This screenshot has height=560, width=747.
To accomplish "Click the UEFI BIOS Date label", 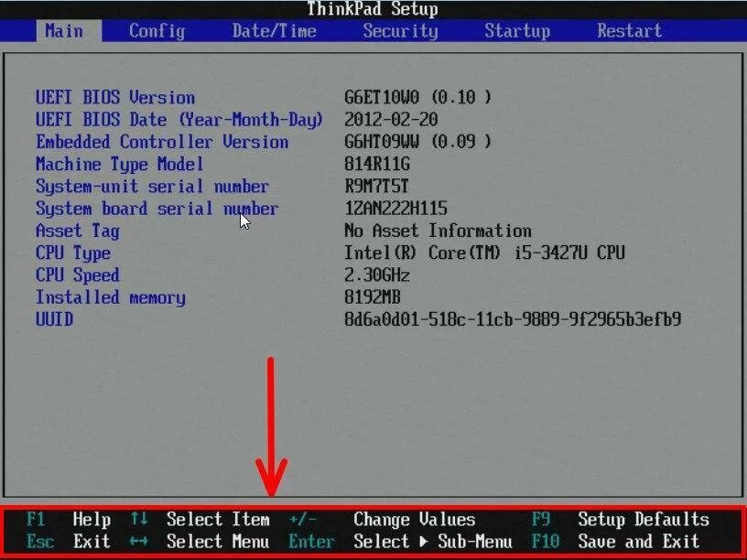I will [x=179, y=120].
